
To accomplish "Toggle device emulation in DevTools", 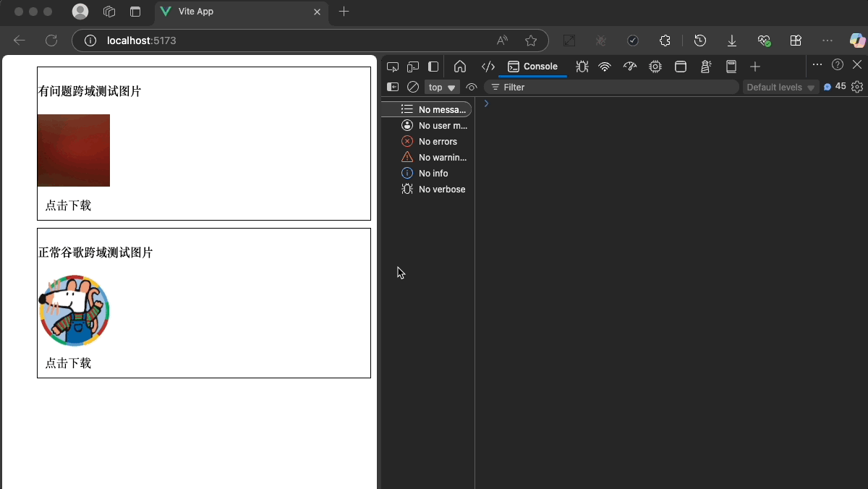I will (x=413, y=67).
